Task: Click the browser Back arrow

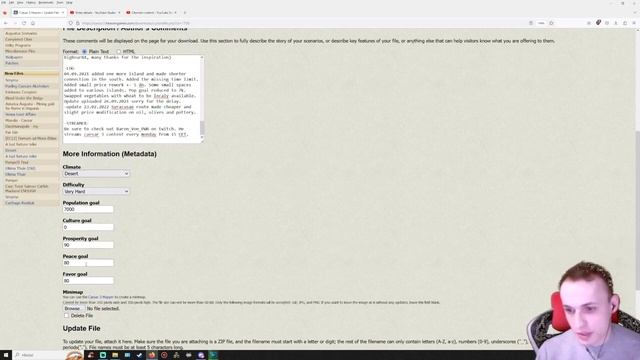Action: [6, 23]
